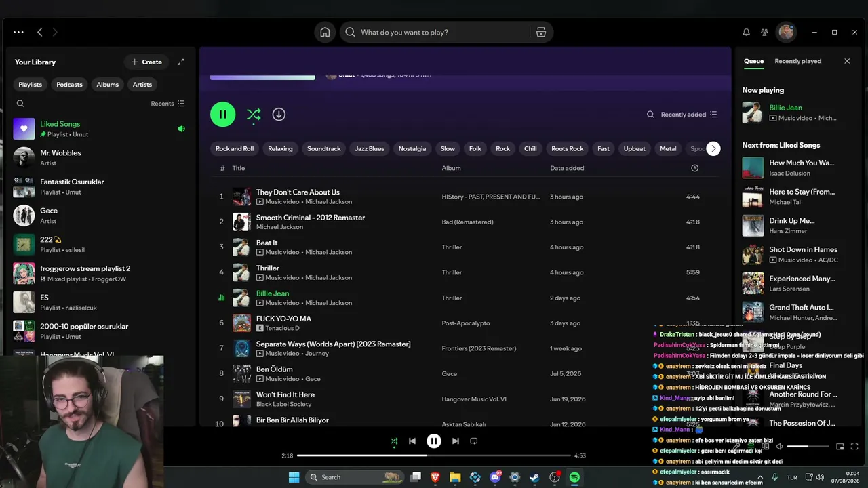Go back with the left arrow
This screenshot has width=868, height=488.
pyautogui.click(x=40, y=32)
